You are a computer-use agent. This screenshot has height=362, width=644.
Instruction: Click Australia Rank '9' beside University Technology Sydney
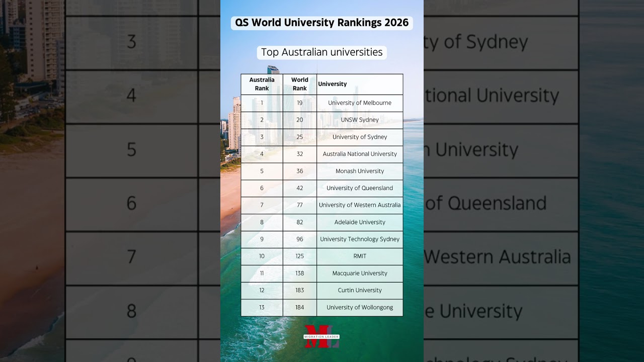(x=262, y=239)
